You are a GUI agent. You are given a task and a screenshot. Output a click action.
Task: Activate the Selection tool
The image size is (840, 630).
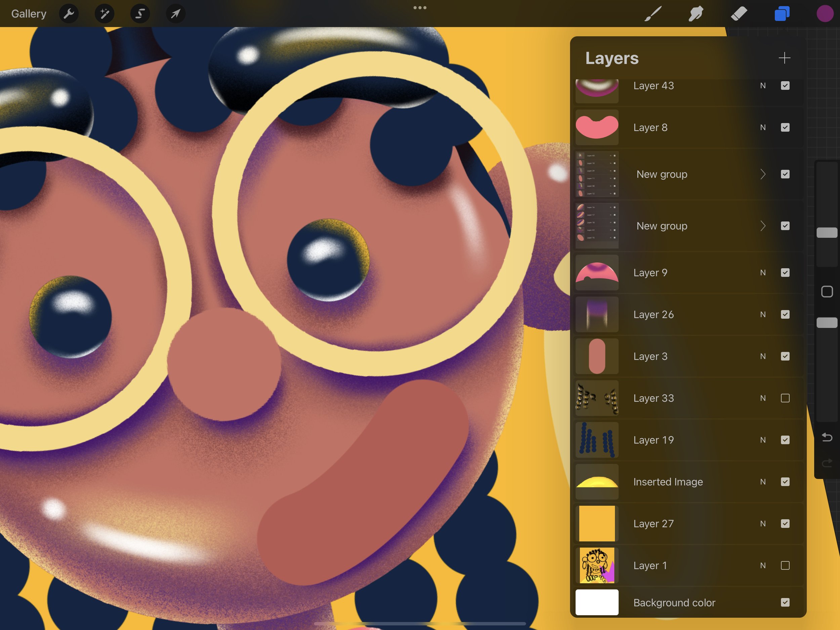[x=140, y=14]
